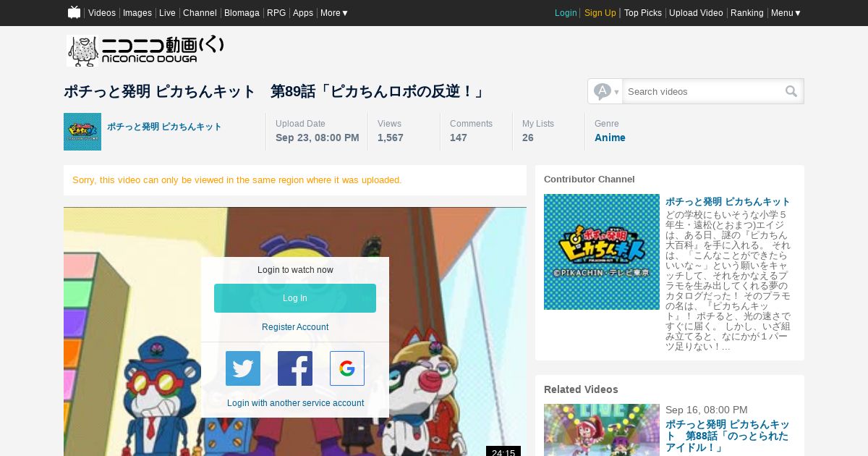Open Top Picks page

(643, 13)
